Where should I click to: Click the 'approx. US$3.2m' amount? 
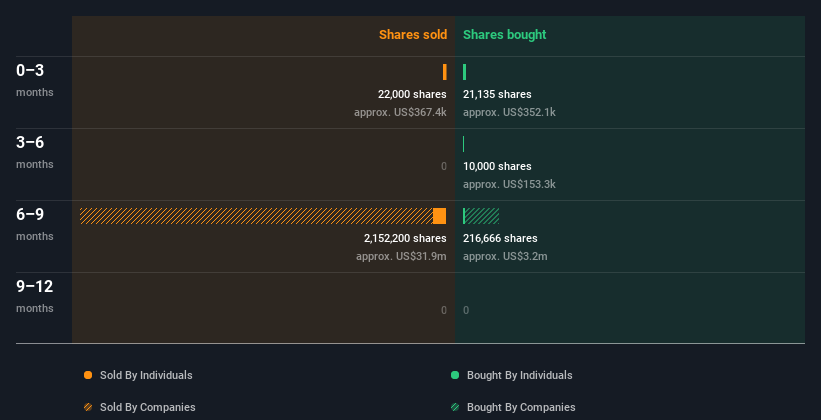click(x=505, y=256)
